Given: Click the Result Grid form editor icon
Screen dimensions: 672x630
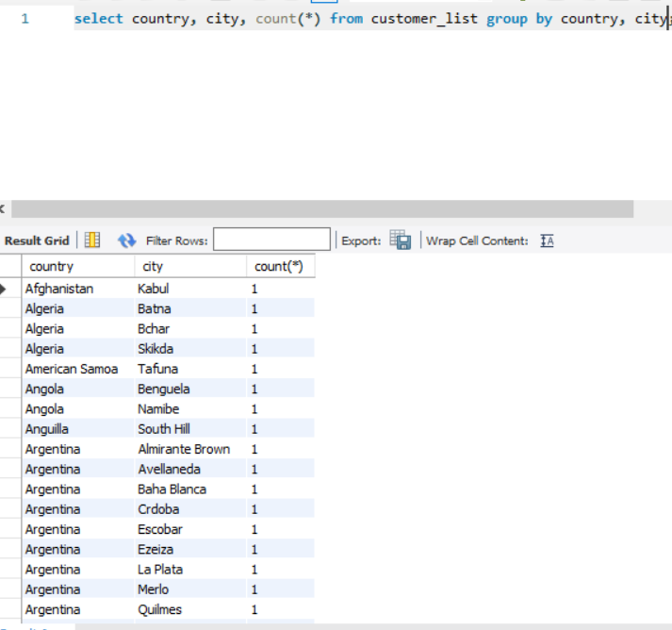Looking at the screenshot, I should coord(92,240).
